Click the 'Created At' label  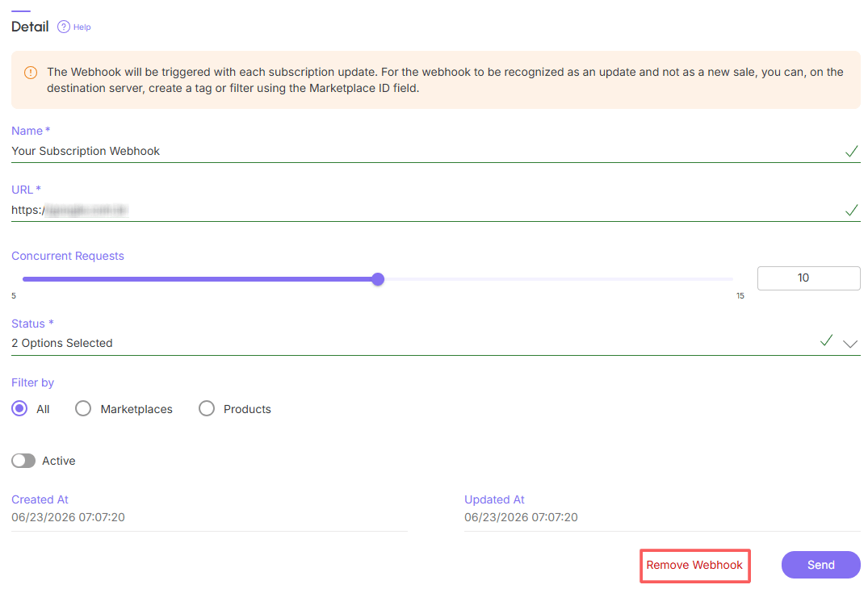40,500
